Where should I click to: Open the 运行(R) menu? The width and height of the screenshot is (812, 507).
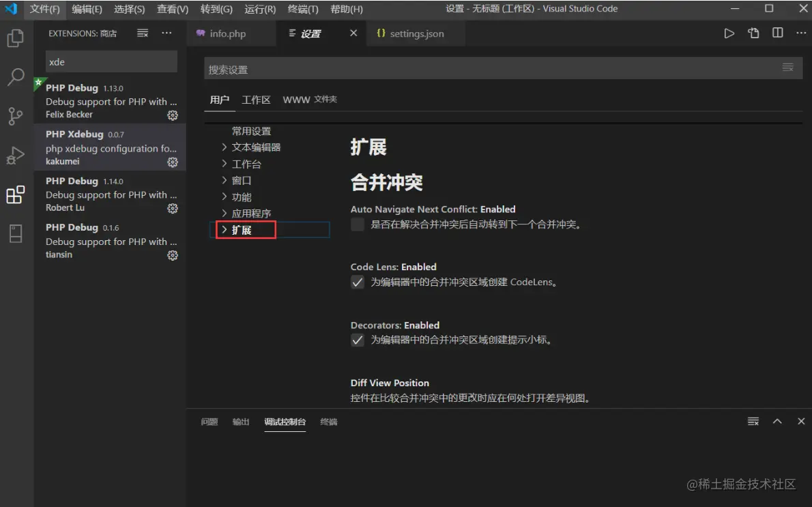260,9
